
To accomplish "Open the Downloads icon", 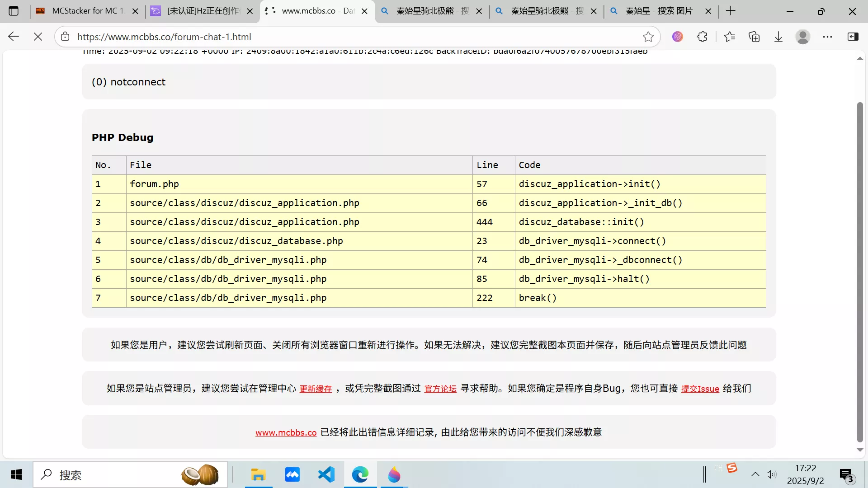I will click(x=778, y=37).
